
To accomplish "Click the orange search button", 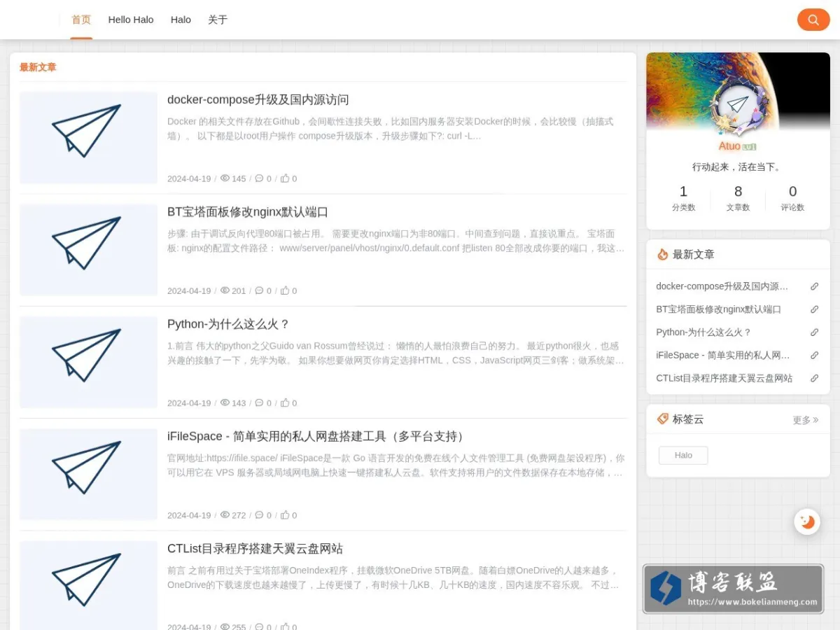I will tap(813, 20).
